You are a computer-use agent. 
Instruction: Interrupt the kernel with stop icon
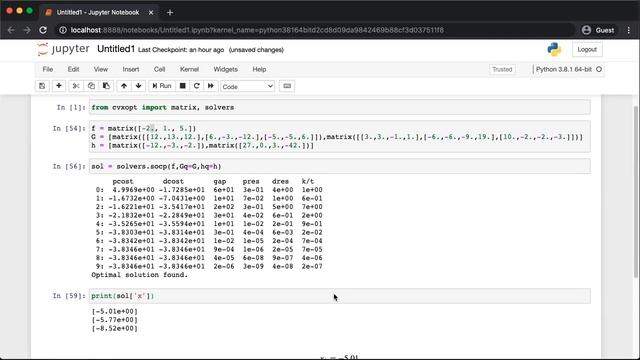click(182, 86)
